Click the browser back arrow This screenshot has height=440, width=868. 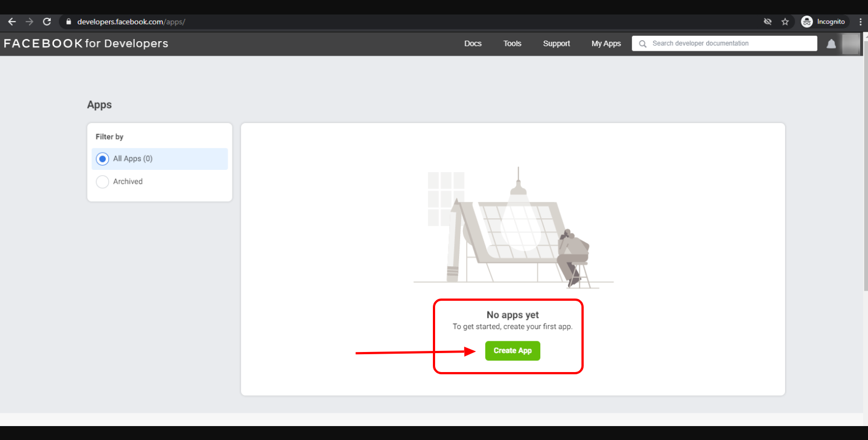[x=12, y=22]
